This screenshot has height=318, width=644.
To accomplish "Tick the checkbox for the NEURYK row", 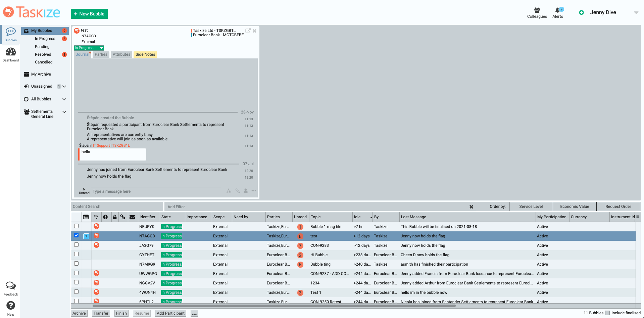I will pos(77,226).
